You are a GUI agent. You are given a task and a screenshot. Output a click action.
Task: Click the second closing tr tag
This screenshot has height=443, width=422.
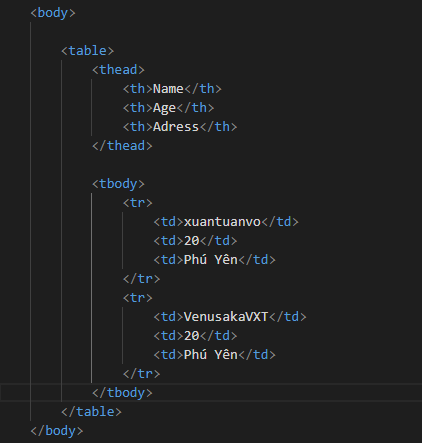pyautogui.click(x=141, y=374)
